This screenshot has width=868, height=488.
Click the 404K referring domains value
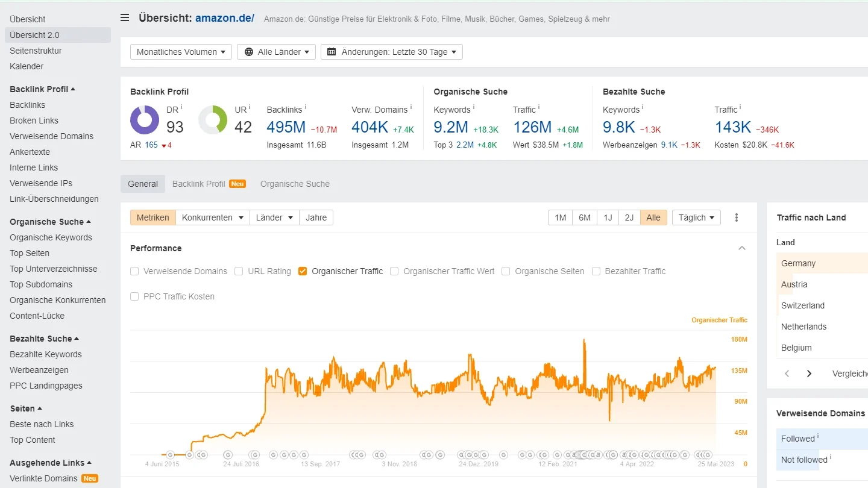[x=370, y=127]
